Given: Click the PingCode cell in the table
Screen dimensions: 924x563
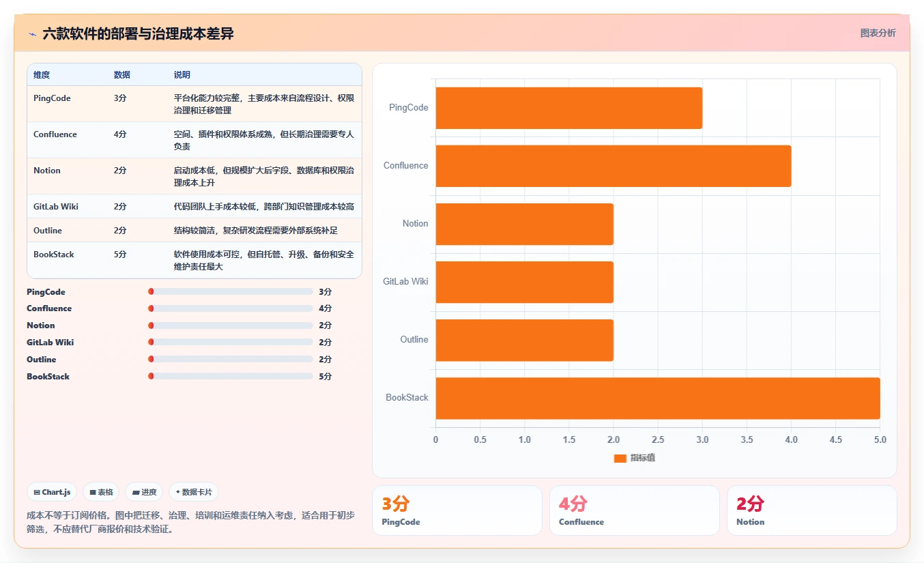Looking at the screenshot, I should pos(52,98).
